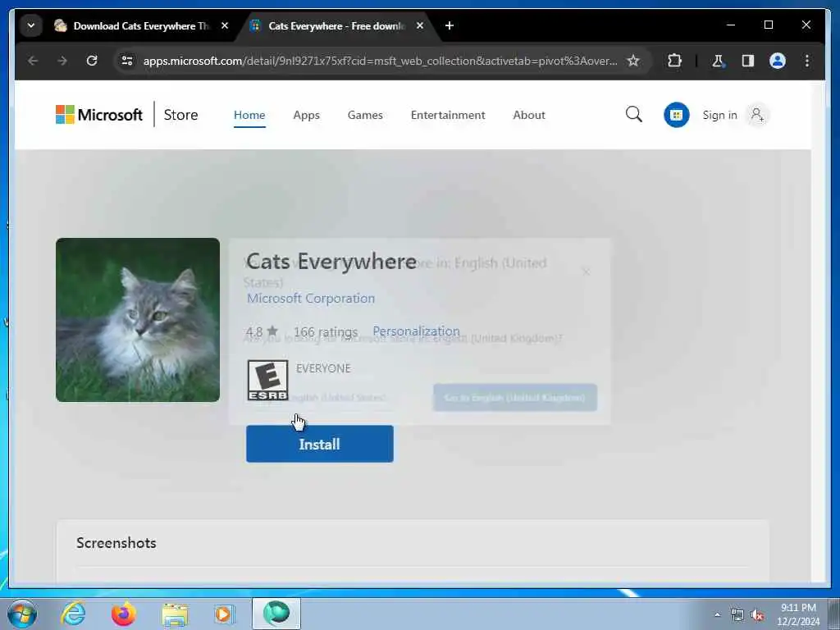Select the Home navigation item
The width and height of the screenshot is (840, 630).
pos(249,115)
